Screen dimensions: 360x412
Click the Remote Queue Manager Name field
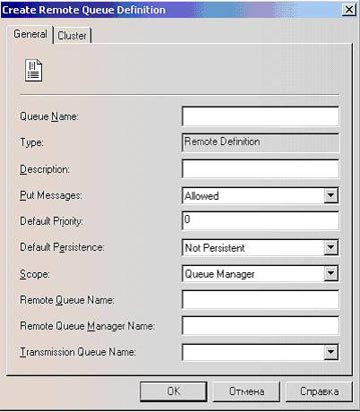(260, 325)
